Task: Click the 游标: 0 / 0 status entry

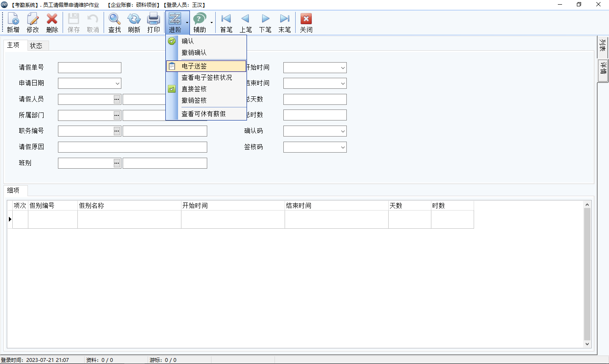Action: pyautogui.click(x=163, y=360)
